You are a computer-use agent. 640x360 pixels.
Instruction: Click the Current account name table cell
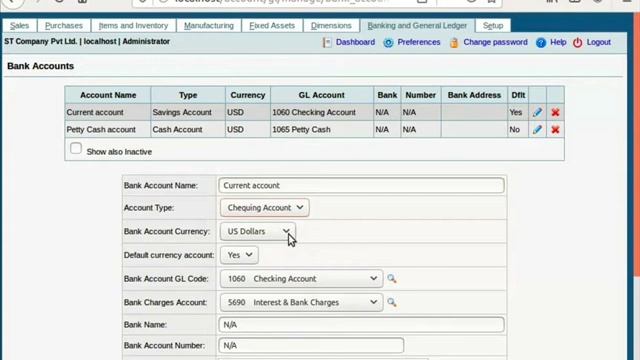point(108,112)
